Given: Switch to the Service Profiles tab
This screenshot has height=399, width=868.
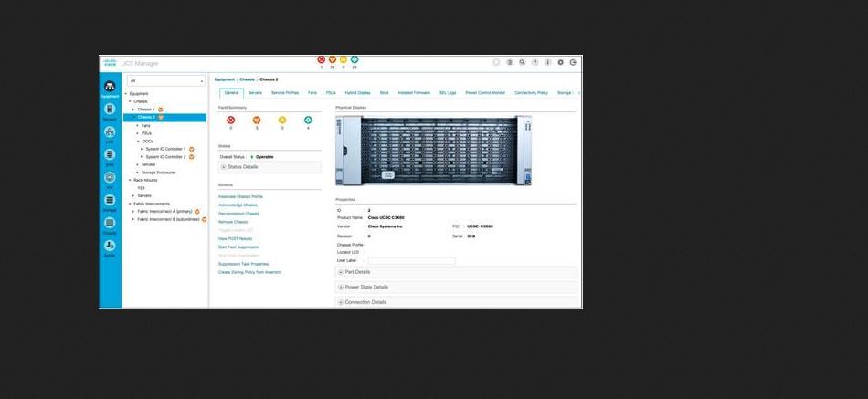Looking at the screenshot, I should pos(284,93).
